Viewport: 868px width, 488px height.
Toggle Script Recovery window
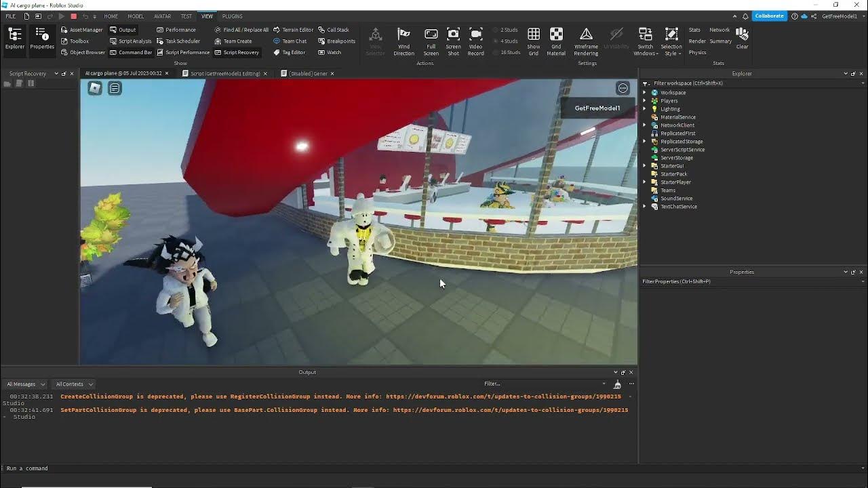point(237,52)
